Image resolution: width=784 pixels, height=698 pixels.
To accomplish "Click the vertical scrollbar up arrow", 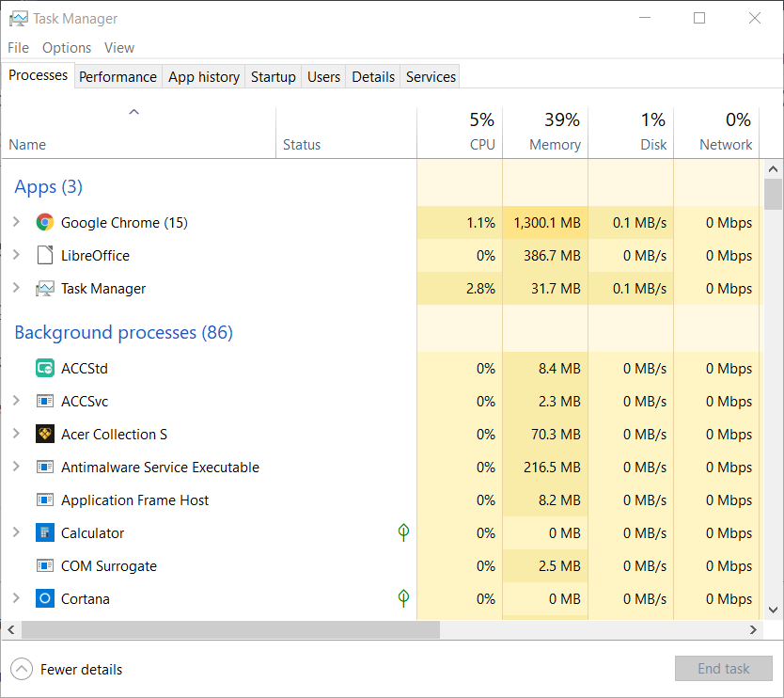I will pos(773,169).
